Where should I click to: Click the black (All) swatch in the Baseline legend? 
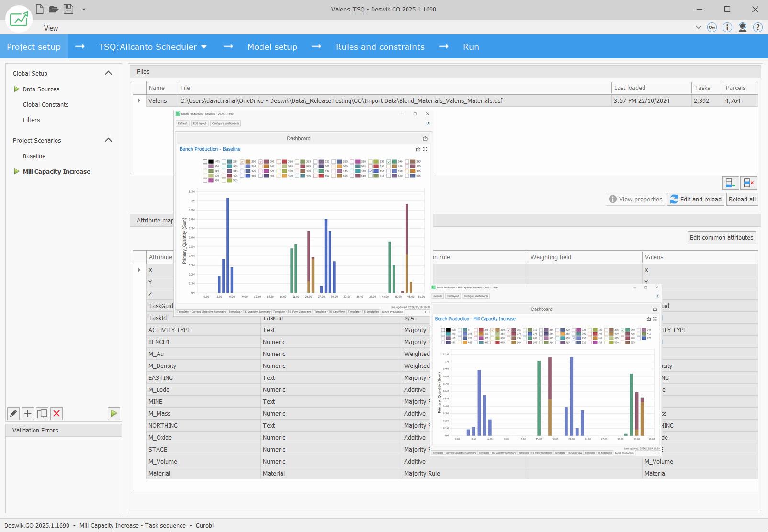(211, 161)
